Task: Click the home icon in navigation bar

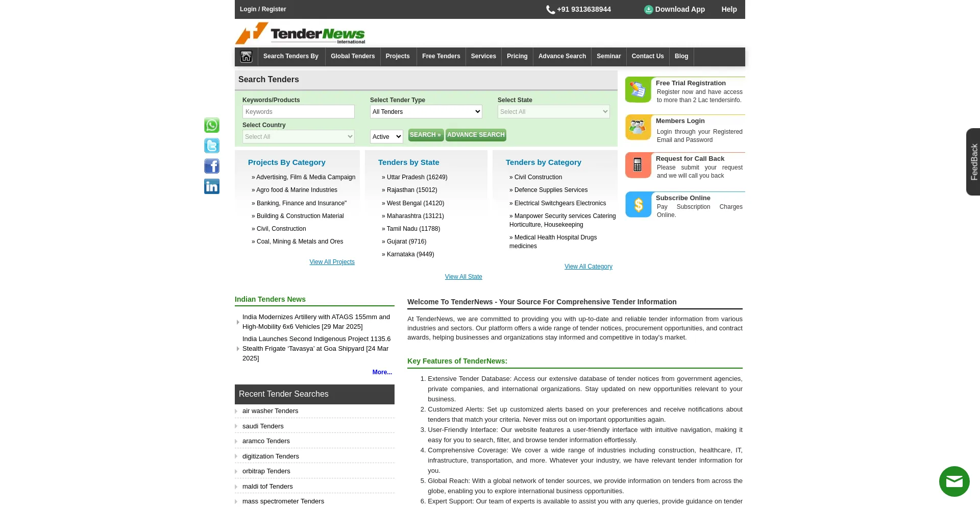Action: pos(246,57)
